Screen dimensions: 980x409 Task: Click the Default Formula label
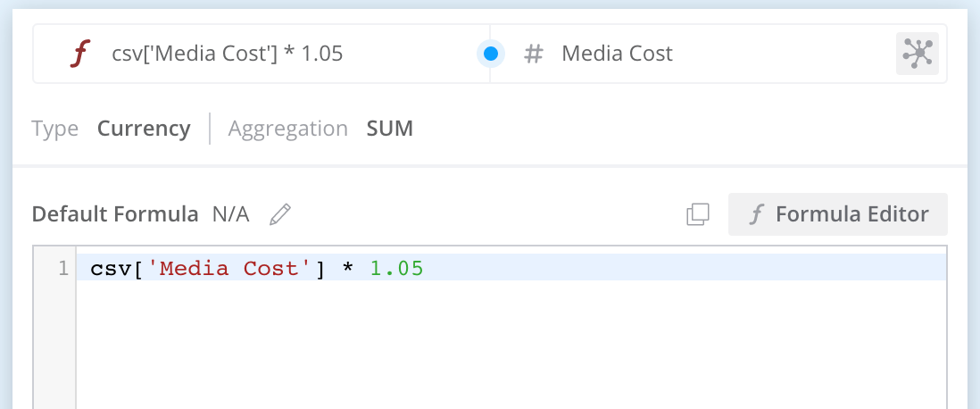[x=115, y=214]
